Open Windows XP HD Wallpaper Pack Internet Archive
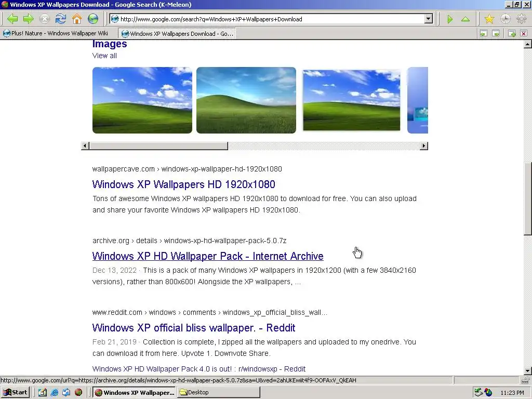The image size is (532, 399). pos(208,256)
